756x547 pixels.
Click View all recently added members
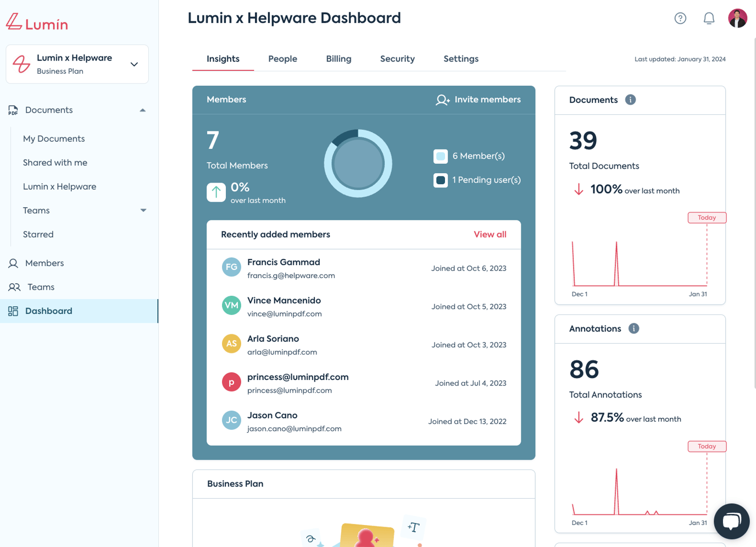coord(490,234)
